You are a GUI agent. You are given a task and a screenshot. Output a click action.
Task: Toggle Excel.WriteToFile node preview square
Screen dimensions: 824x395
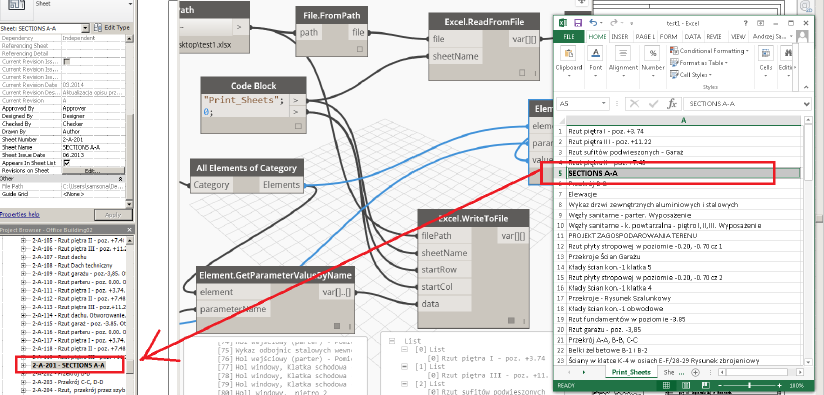[511, 320]
